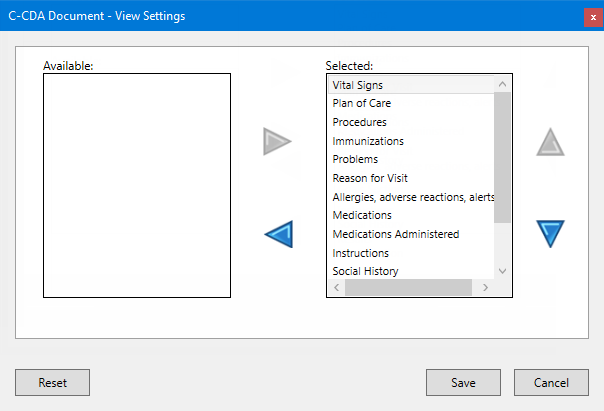604x411 pixels.
Task: Select the Instructions list item
Action: point(361,253)
